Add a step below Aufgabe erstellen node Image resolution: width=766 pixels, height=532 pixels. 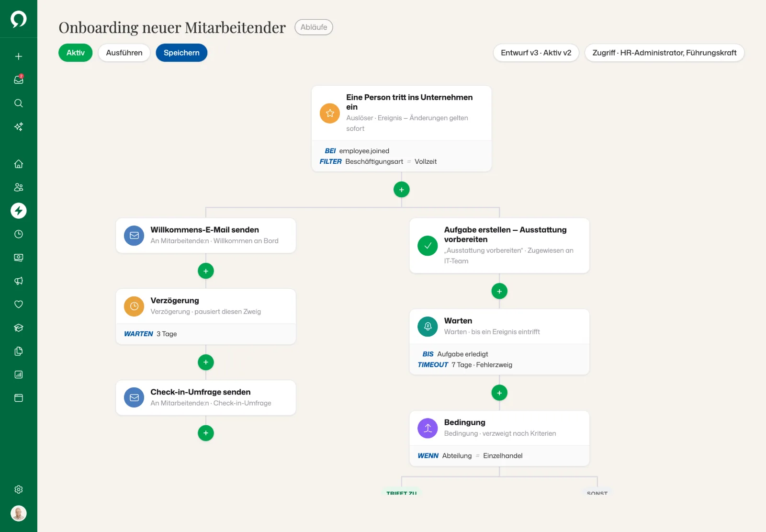499,291
